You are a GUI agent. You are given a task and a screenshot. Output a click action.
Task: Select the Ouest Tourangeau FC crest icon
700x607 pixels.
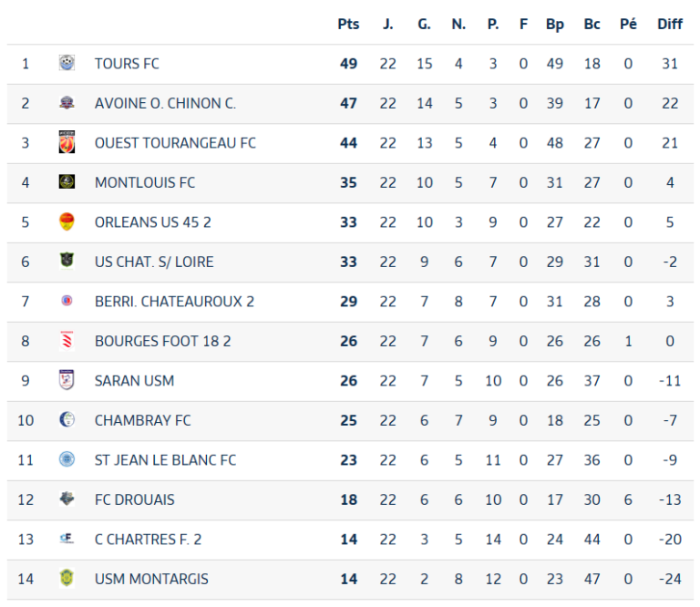[x=67, y=142]
